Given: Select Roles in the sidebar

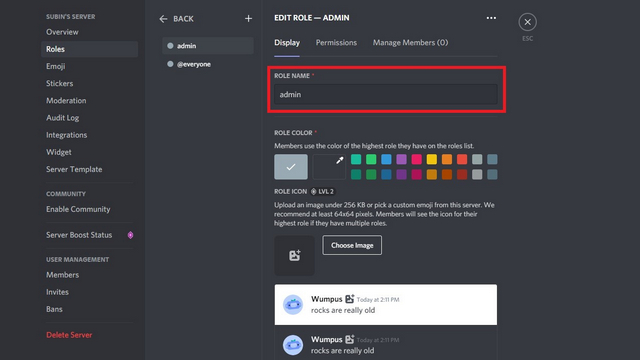Looking at the screenshot, I should pos(89,49).
